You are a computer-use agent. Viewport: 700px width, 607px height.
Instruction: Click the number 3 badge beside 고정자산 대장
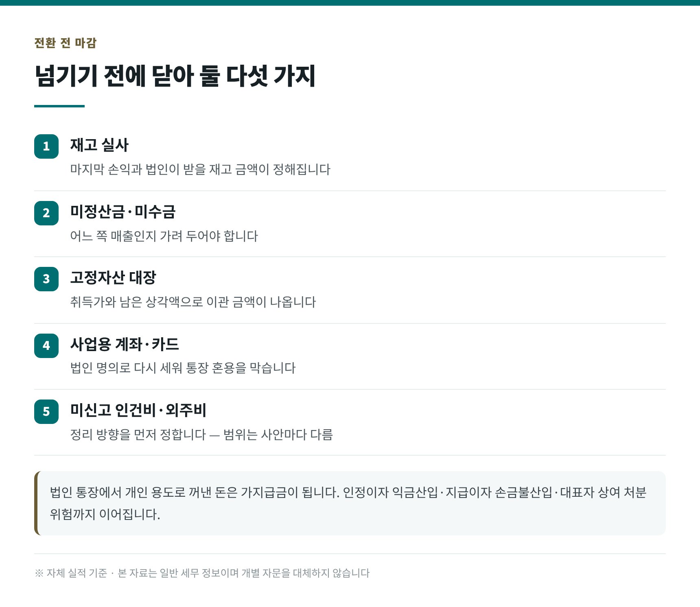coord(46,279)
